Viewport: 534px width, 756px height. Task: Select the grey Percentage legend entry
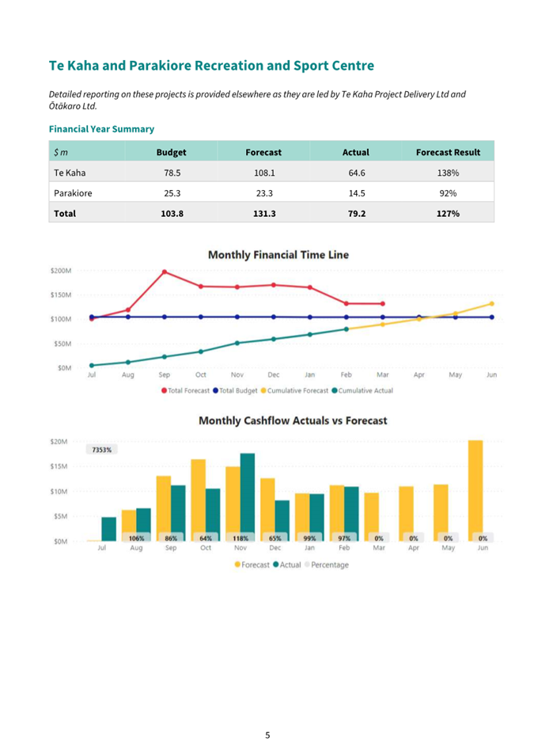tap(326, 564)
